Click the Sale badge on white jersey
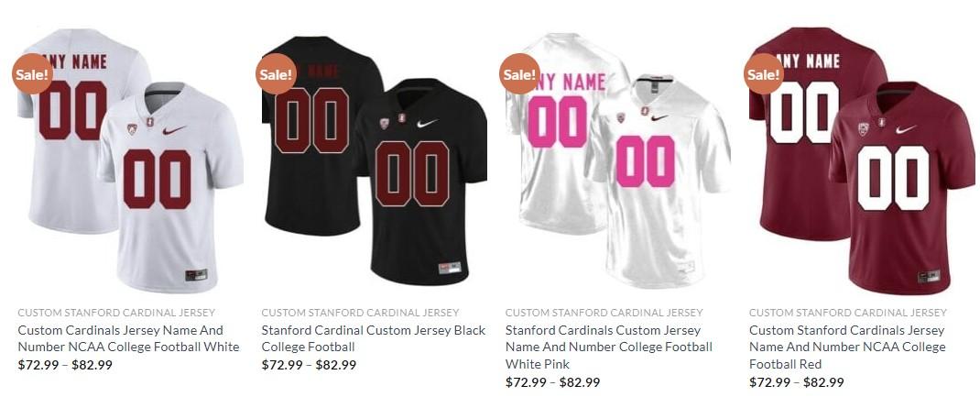This screenshot has height=408, width=980. click(32, 74)
